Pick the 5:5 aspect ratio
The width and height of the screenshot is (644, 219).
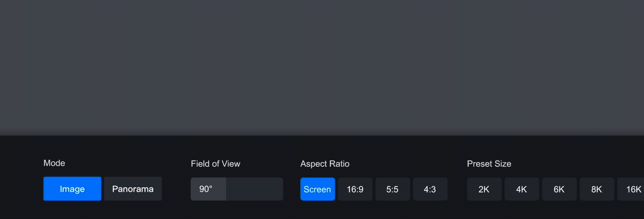coord(392,189)
